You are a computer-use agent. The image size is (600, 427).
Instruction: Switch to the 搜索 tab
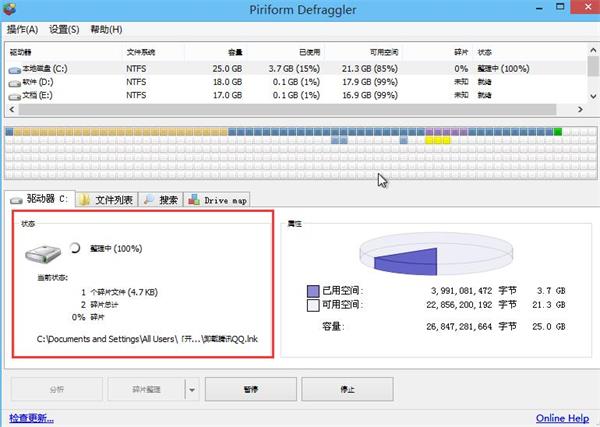(161, 200)
